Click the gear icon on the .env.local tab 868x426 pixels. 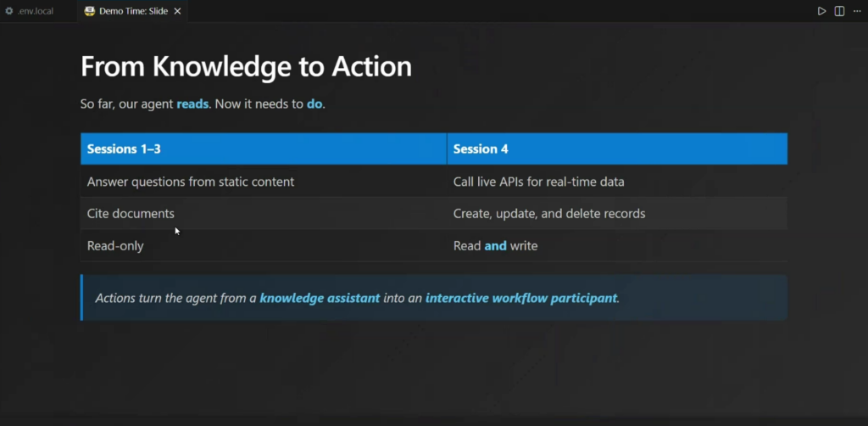coord(9,11)
